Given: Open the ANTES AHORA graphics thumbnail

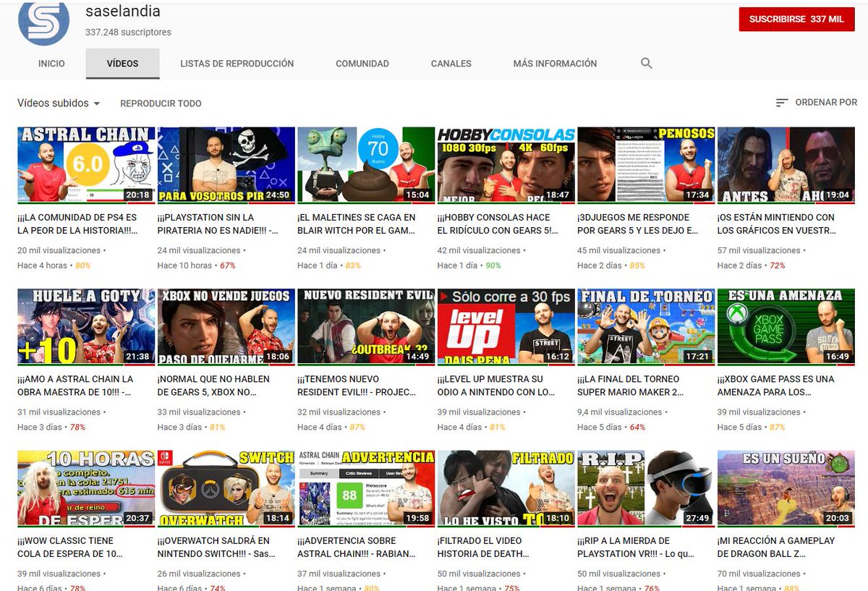Looking at the screenshot, I should click(x=786, y=166).
